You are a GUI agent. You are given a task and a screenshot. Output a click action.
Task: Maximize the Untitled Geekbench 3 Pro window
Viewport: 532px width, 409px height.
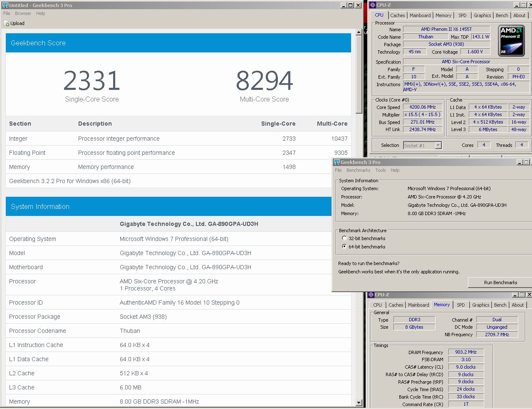[x=351, y=5]
